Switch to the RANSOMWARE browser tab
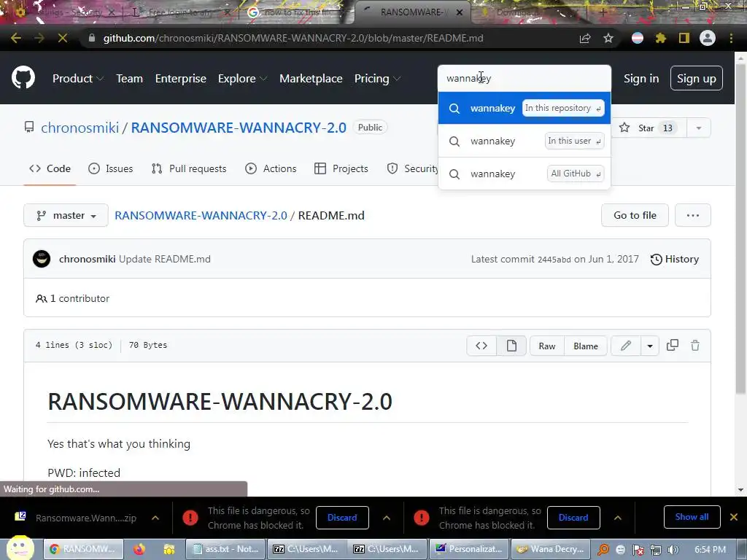747x560 pixels. 413,12
